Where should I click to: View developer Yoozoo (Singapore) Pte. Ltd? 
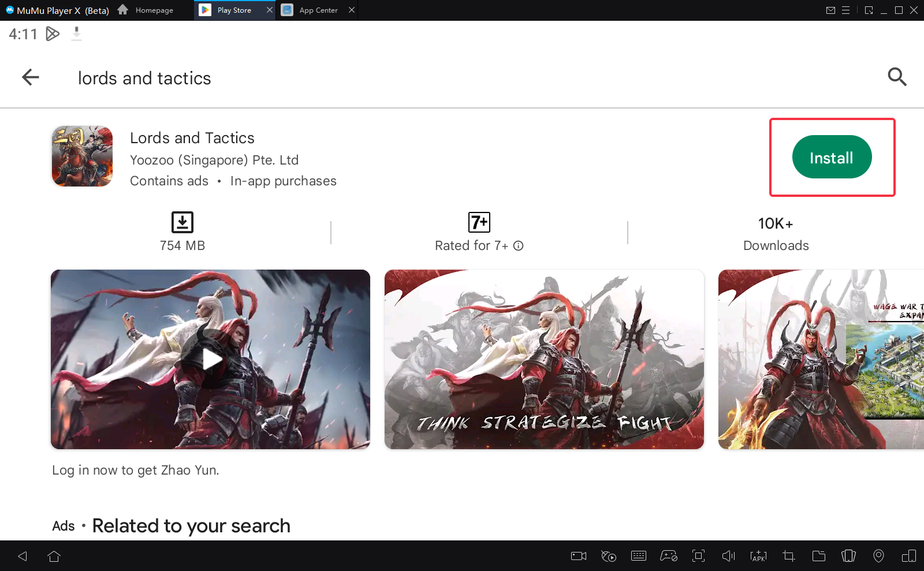(x=214, y=160)
